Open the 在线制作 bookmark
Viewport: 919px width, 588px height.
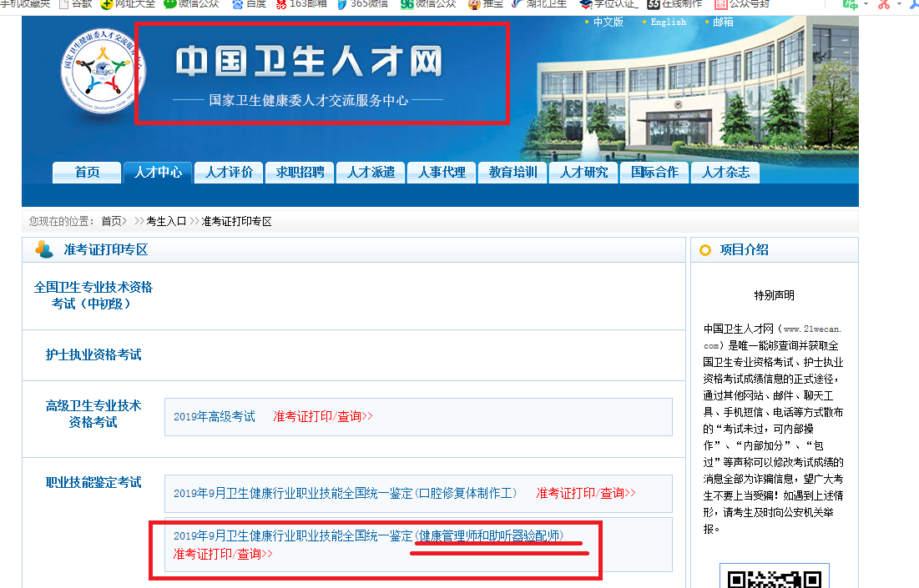[674, 4]
